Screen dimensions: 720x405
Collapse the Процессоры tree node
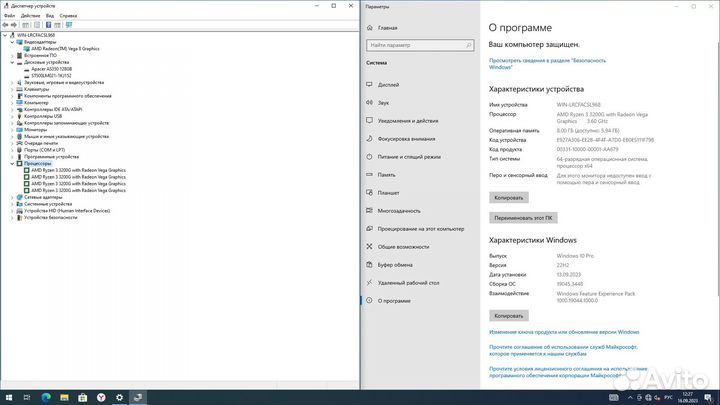[13, 164]
